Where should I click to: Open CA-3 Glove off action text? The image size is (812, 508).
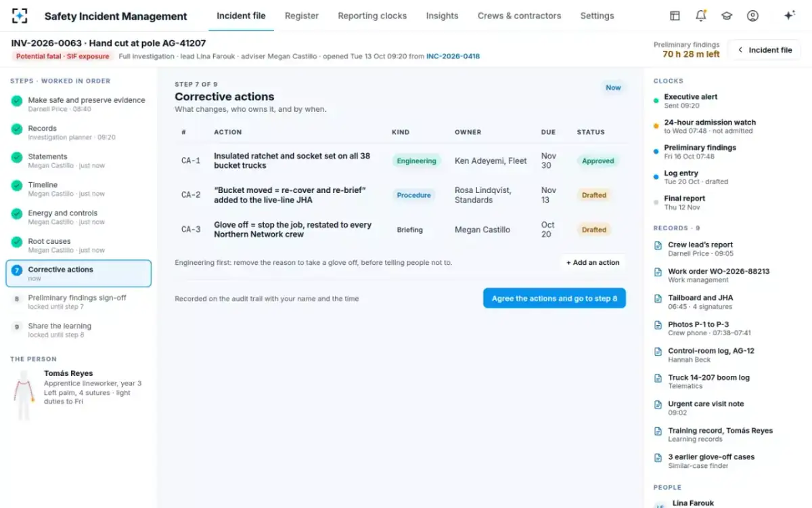click(292, 230)
